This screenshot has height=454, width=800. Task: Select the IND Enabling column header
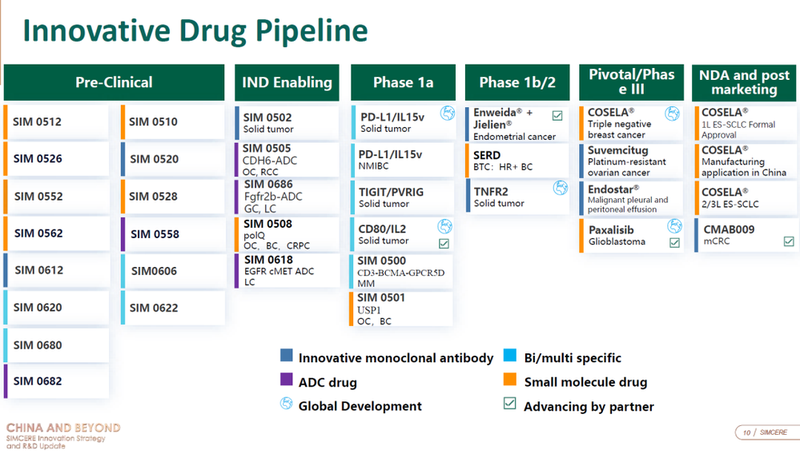pos(289,82)
